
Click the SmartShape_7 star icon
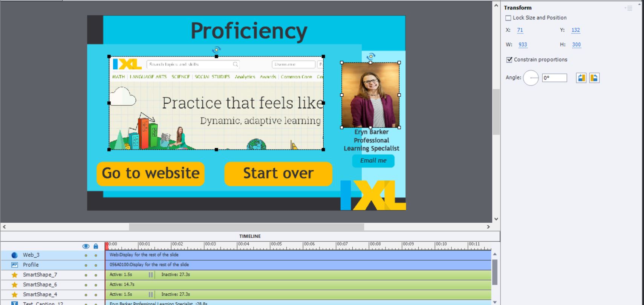pos(15,274)
